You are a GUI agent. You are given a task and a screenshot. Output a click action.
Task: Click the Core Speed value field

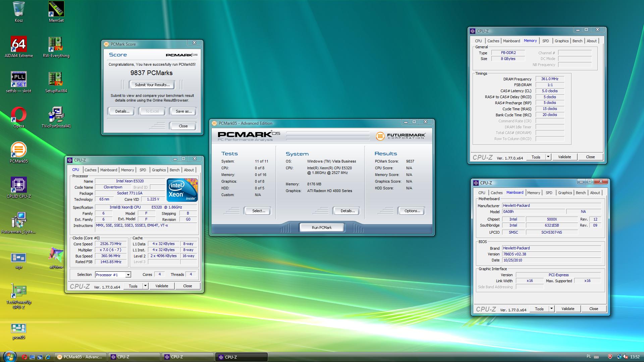point(111,244)
